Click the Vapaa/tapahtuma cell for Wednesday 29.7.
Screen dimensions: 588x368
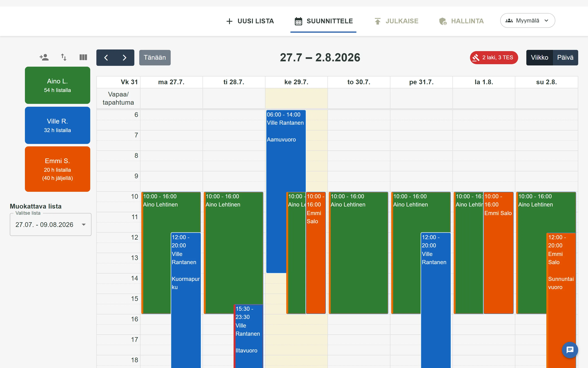[x=296, y=98]
